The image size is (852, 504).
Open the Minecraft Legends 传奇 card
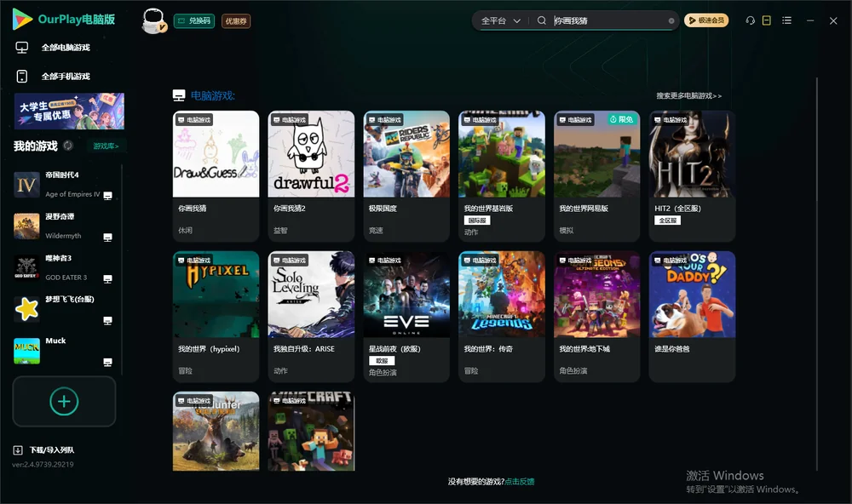coord(502,317)
